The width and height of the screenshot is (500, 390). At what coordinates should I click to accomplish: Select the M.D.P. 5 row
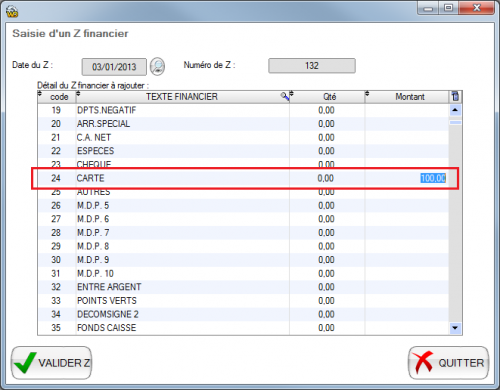coord(243,206)
